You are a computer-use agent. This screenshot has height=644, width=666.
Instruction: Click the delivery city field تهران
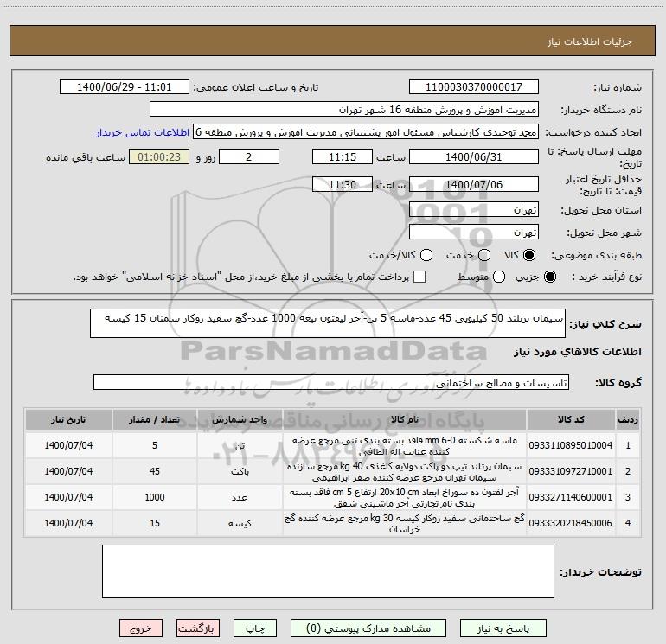(x=474, y=233)
